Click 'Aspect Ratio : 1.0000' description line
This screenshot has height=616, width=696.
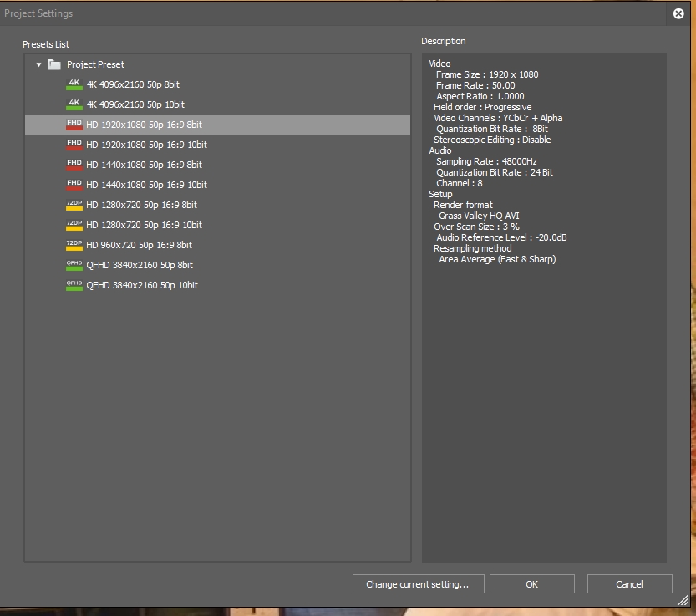(x=480, y=96)
